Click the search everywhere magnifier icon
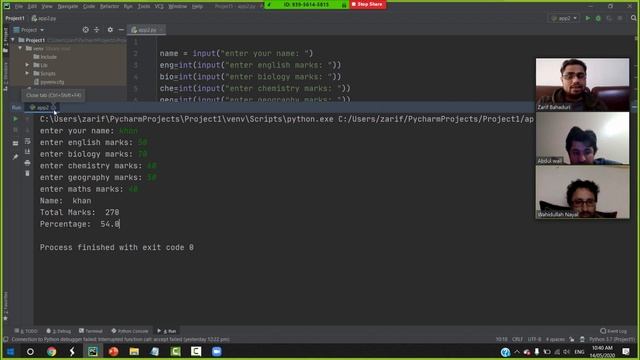The height and width of the screenshot is (360, 640). coord(633,18)
